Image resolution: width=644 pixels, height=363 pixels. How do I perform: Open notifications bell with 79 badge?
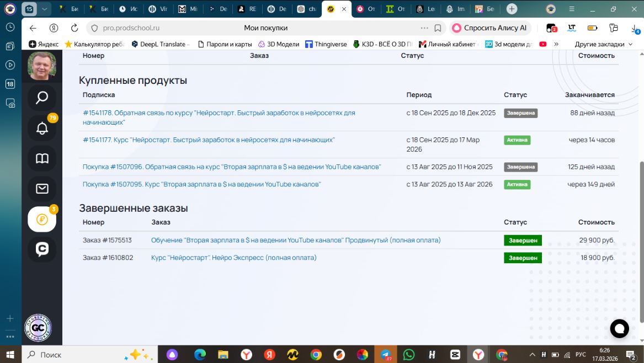point(42,129)
